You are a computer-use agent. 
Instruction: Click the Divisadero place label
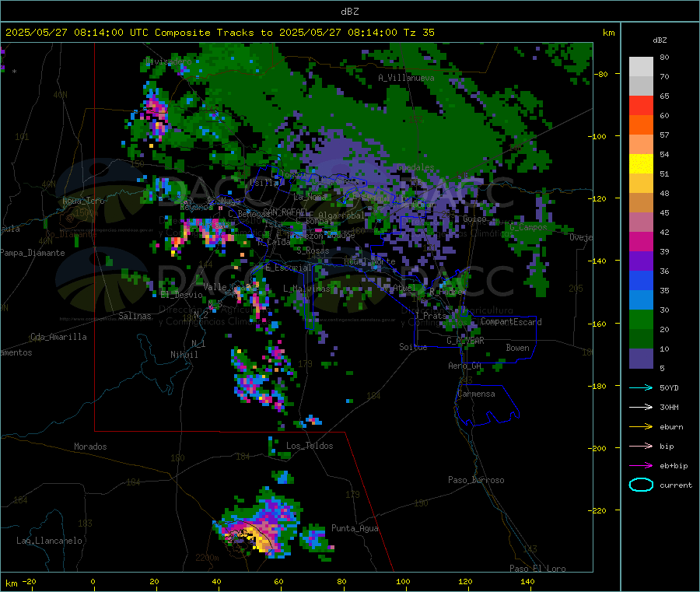[168, 61]
